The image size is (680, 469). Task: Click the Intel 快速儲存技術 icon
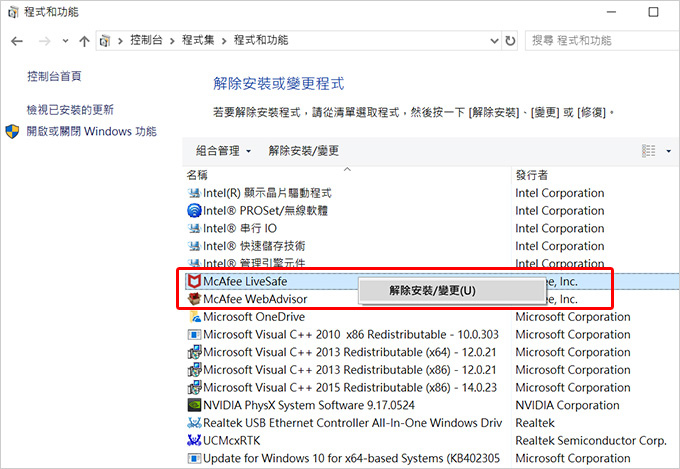point(194,246)
